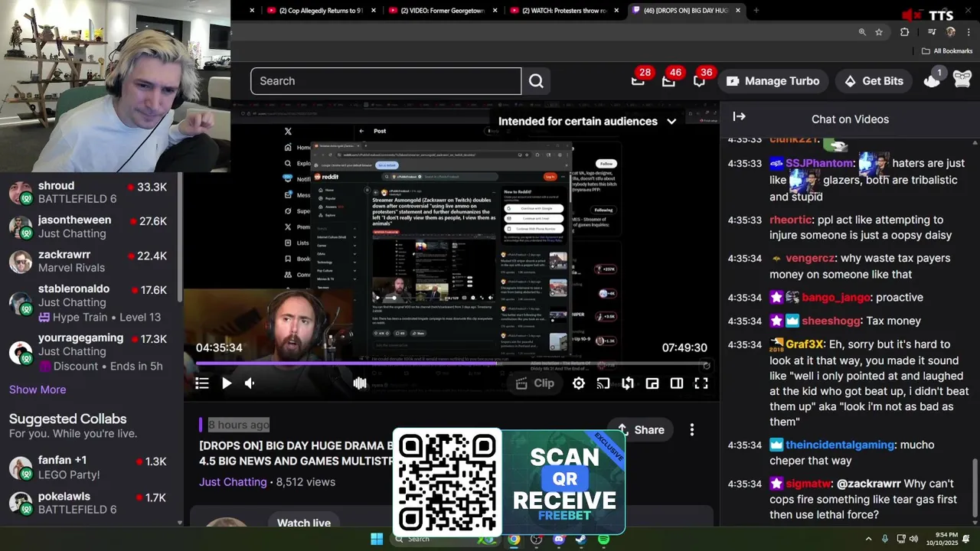Open a new browser tab

point(756,11)
